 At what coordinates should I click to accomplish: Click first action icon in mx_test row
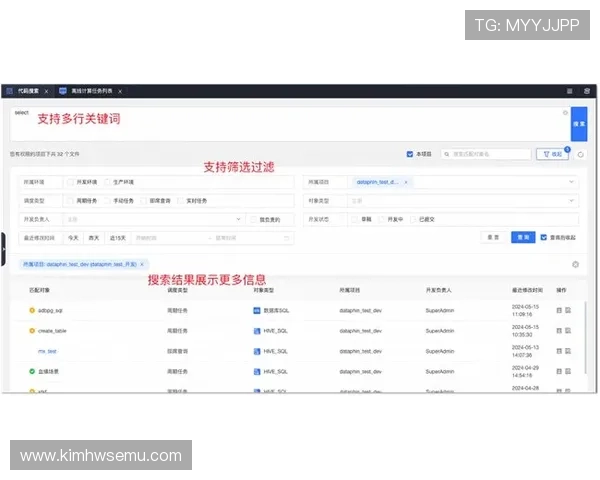point(559,351)
